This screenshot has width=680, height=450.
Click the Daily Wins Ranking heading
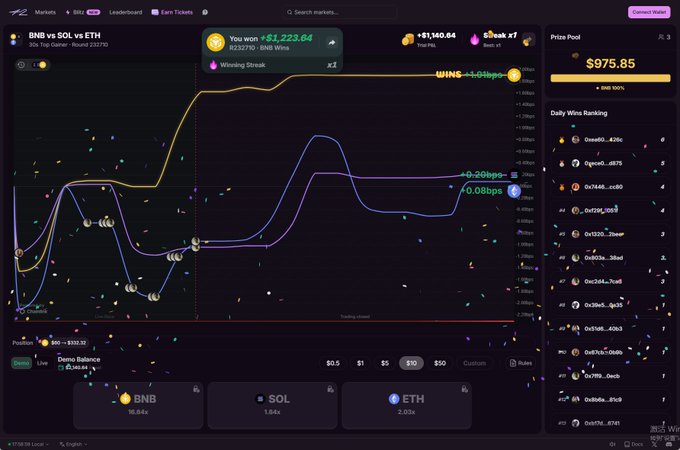(x=579, y=113)
